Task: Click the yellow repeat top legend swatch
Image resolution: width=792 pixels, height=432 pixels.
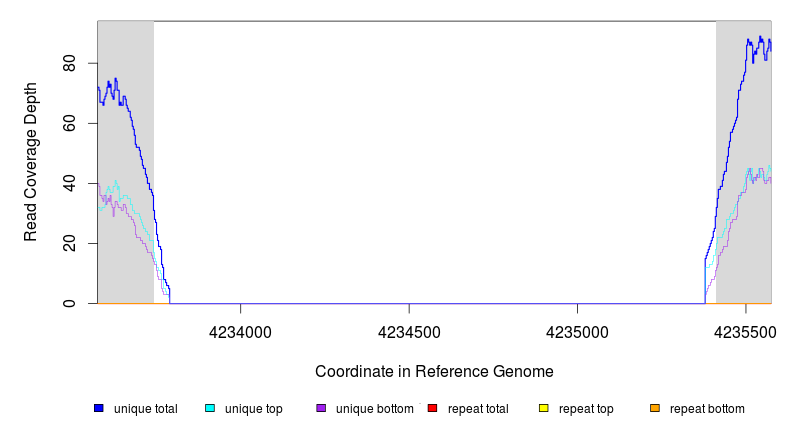Action: pos(544,408)
